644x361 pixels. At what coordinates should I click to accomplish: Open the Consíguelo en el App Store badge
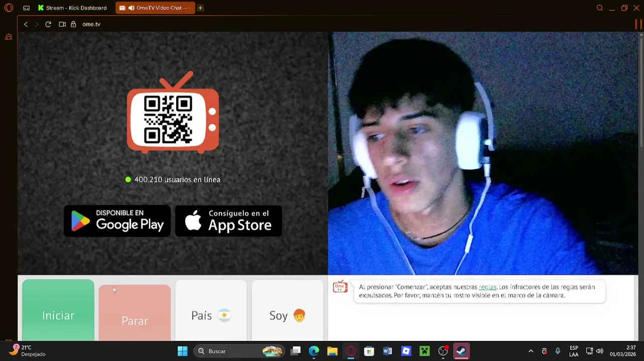[228, 221]
